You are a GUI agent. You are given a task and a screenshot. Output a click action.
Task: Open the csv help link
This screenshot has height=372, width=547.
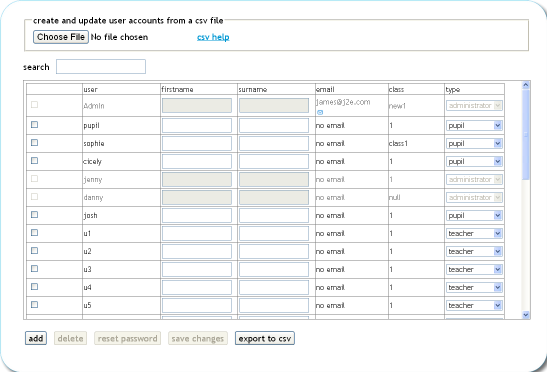(x=213, y=37)
